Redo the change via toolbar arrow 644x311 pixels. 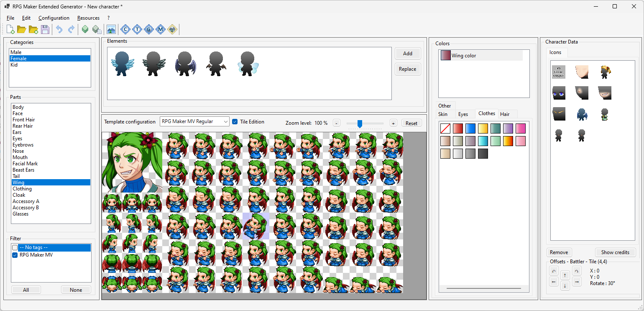(71, 29)
